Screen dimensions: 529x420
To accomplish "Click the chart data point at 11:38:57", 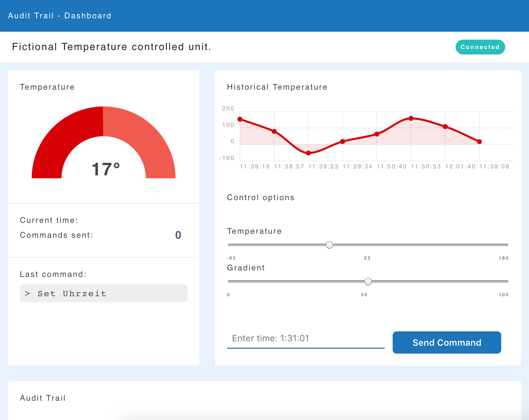I will pyautogui.click(x=274, y=131).
